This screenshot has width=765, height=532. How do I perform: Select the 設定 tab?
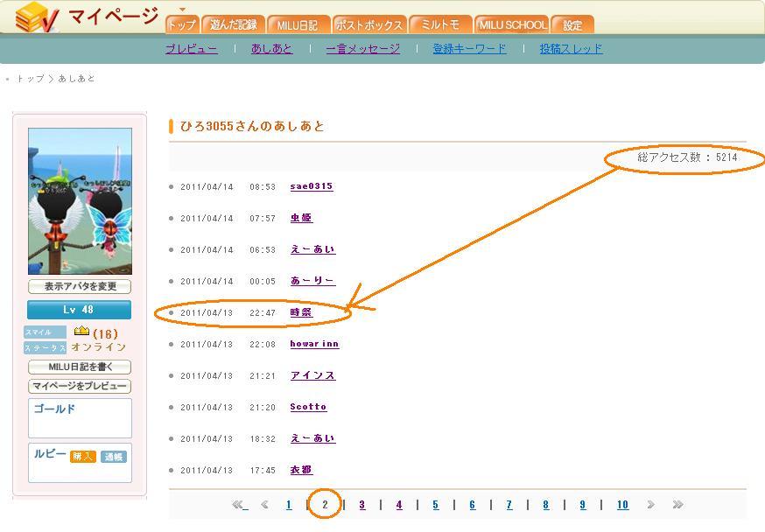tap(572, 24)
